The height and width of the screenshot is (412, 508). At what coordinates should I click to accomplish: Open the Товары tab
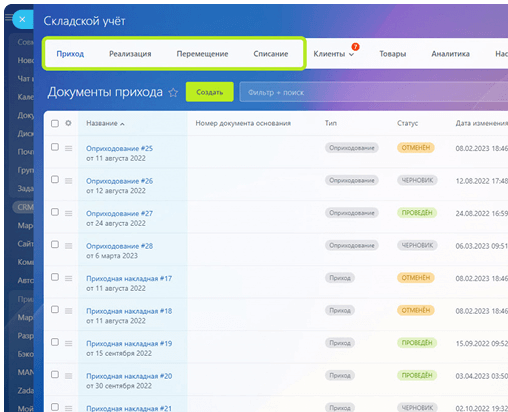pos(393,54)
